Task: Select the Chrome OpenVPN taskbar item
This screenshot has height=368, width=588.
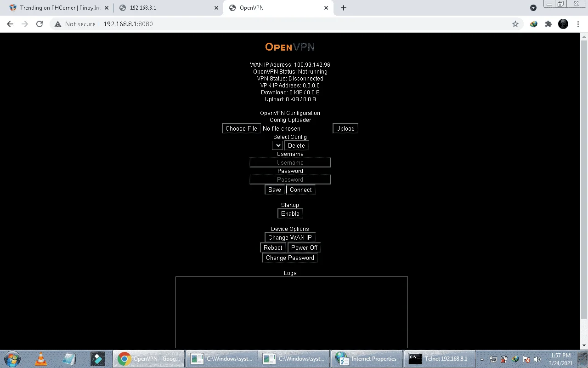Action: (x=149, y=359)
